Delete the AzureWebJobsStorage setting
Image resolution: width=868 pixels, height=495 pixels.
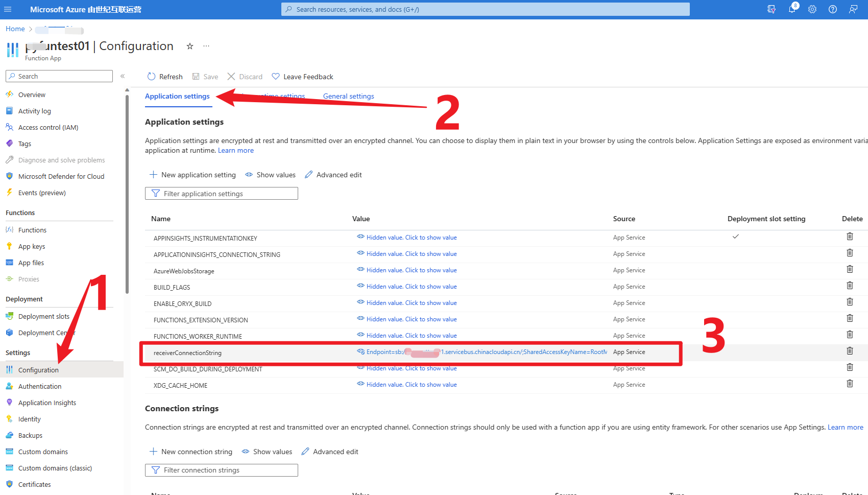click(850, 269)
